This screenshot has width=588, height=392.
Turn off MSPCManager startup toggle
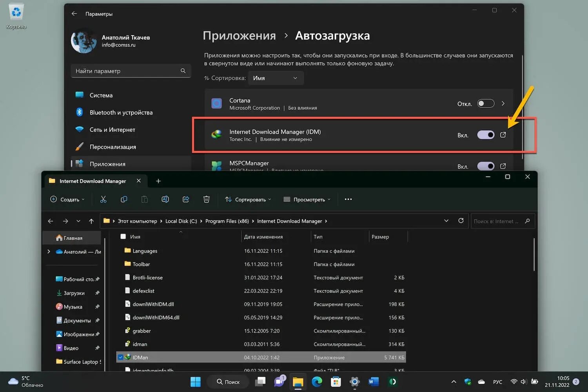[x=486, y=166]
